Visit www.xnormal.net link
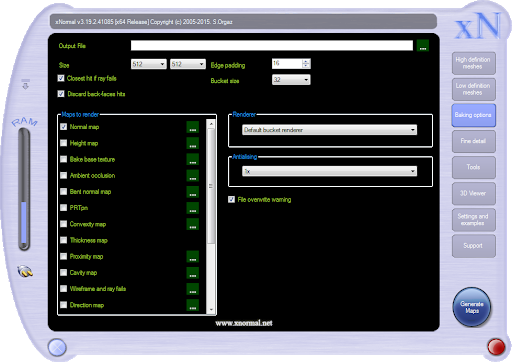 tap(244, 323)
